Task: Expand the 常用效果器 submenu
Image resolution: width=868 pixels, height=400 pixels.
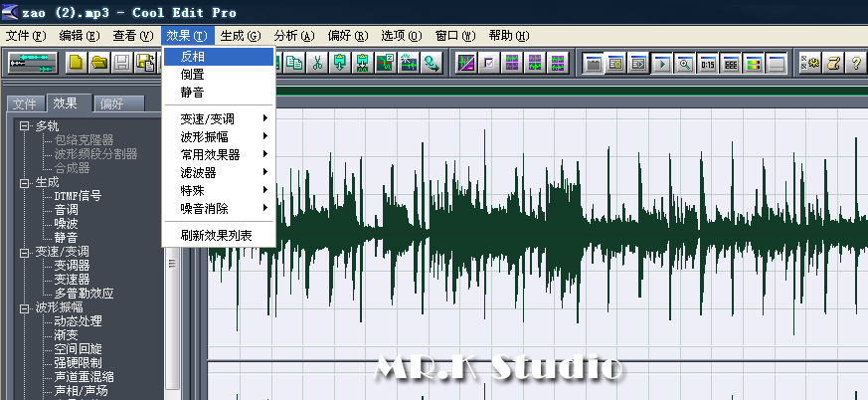Action: 219,154
